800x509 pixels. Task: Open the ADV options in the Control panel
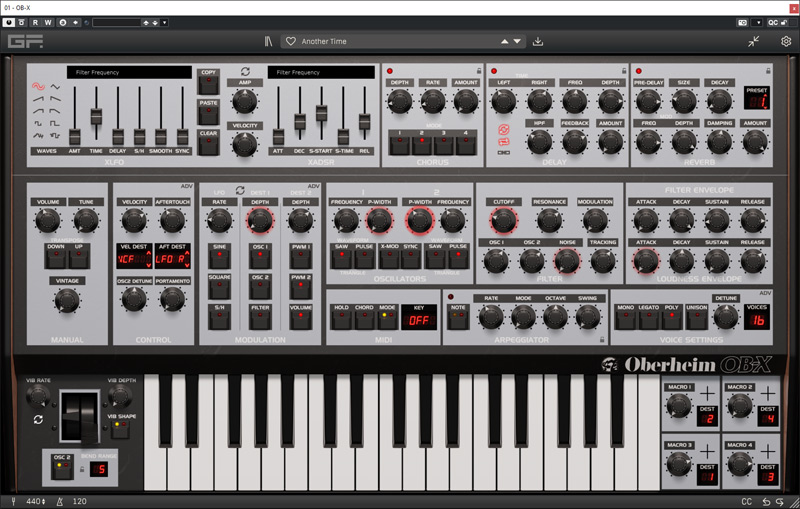pos(186,186)
